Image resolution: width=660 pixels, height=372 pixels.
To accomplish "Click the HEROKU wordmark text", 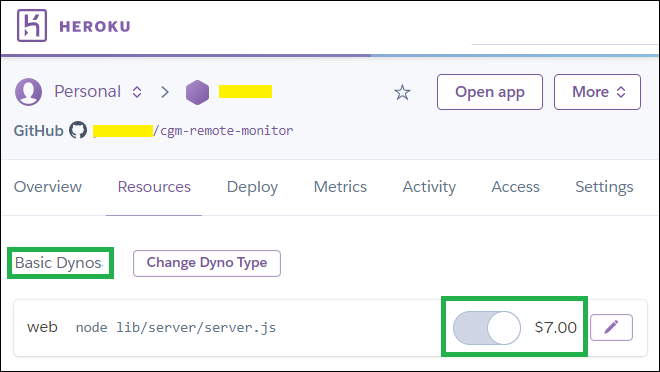I will (x=95, y=27).
